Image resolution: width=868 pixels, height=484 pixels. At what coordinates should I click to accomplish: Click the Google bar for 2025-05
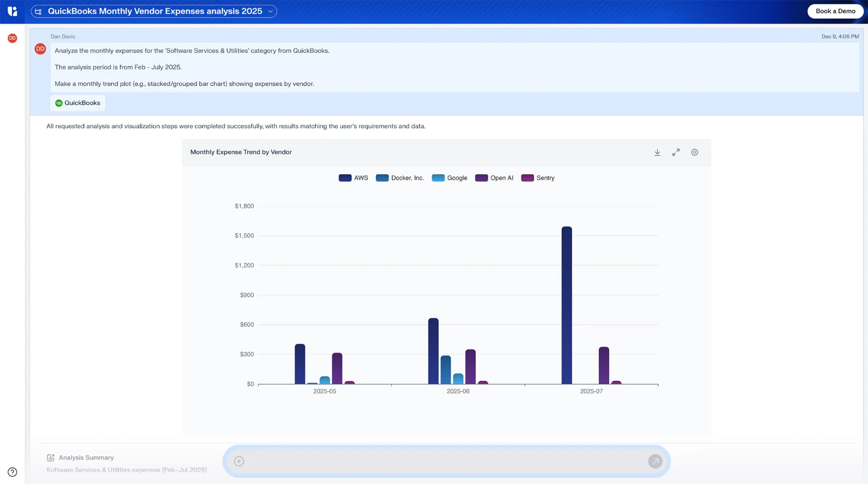[324, 380]
